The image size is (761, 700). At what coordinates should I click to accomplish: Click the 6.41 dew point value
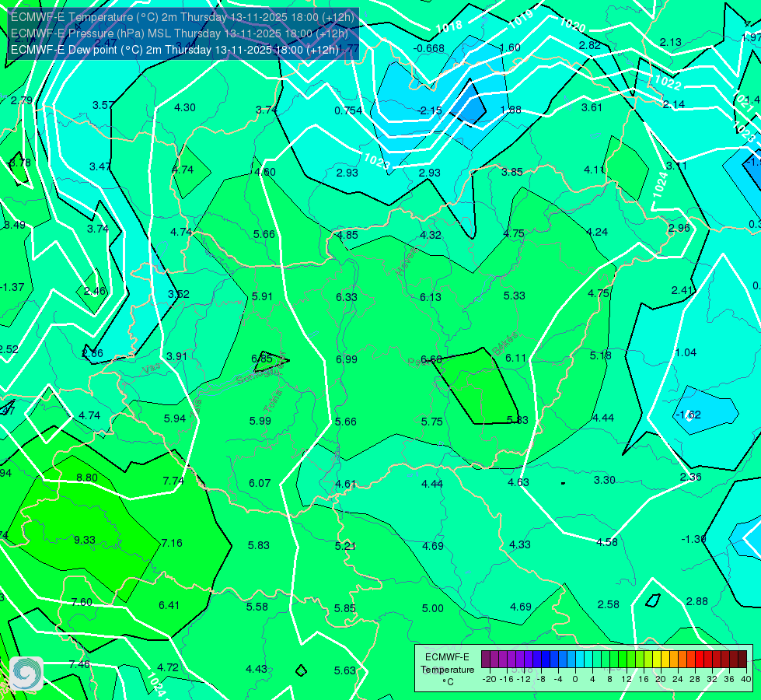point(169,605)
